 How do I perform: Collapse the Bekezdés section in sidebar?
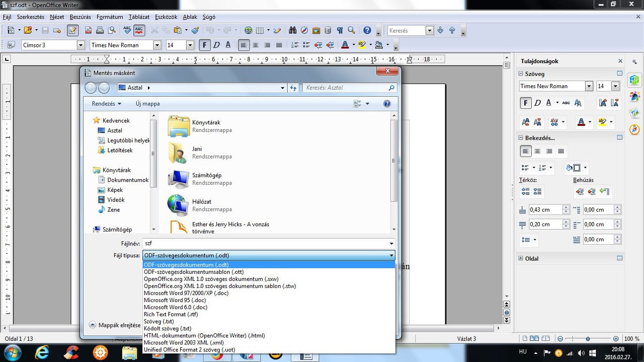(521, 137)
